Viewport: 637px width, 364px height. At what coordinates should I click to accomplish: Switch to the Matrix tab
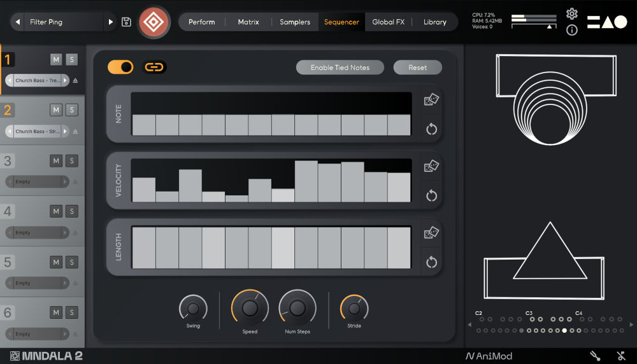pyautogui.click(x=248, y=22)
